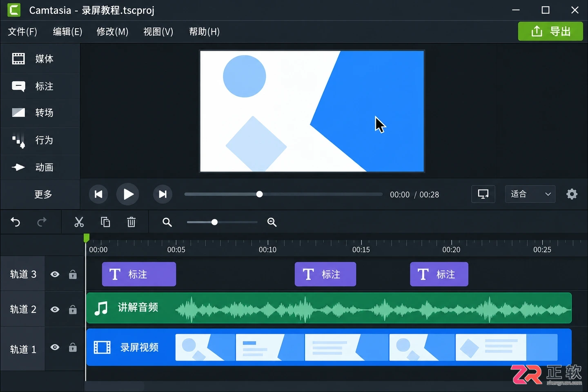Hide 轨道 1 with the eye icon

click(55, 347)
